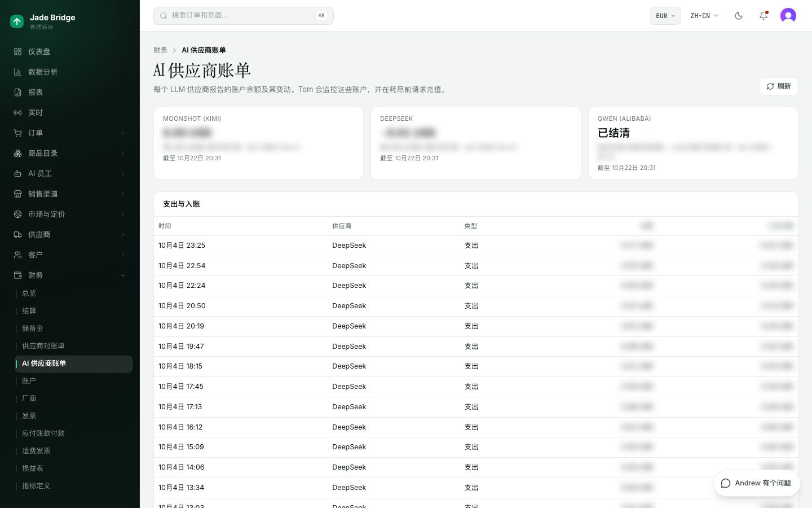The image size is (812, 508).
Task: Open the Andrew 有个问题 chat button
Action: (x=757, y=483)
